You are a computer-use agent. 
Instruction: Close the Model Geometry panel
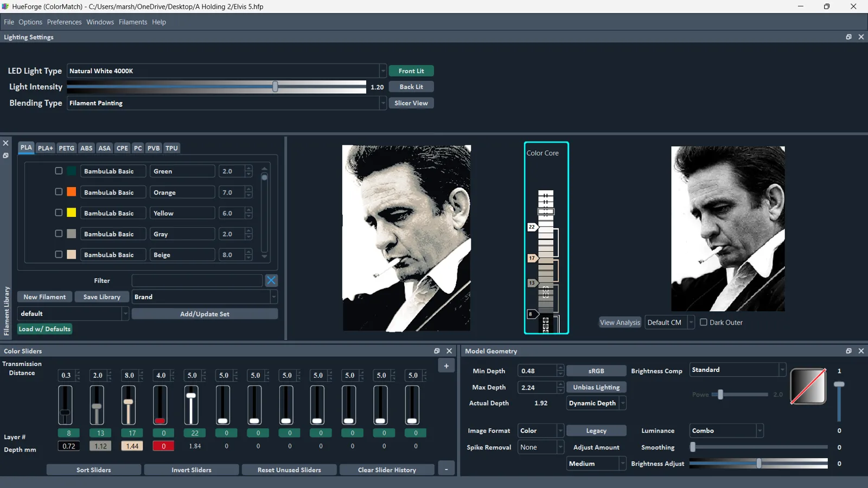(x=861, y=351)
